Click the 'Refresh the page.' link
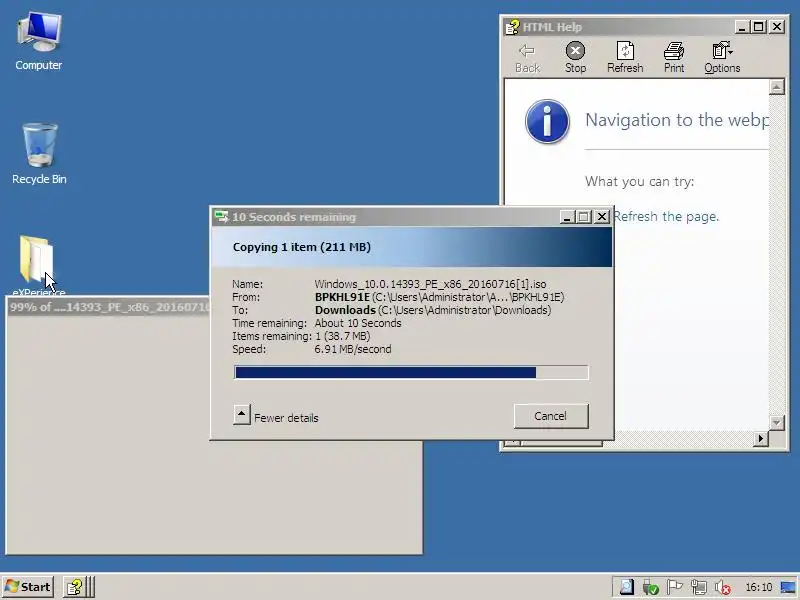Screen dimensions: 800x600 [666, 216]
